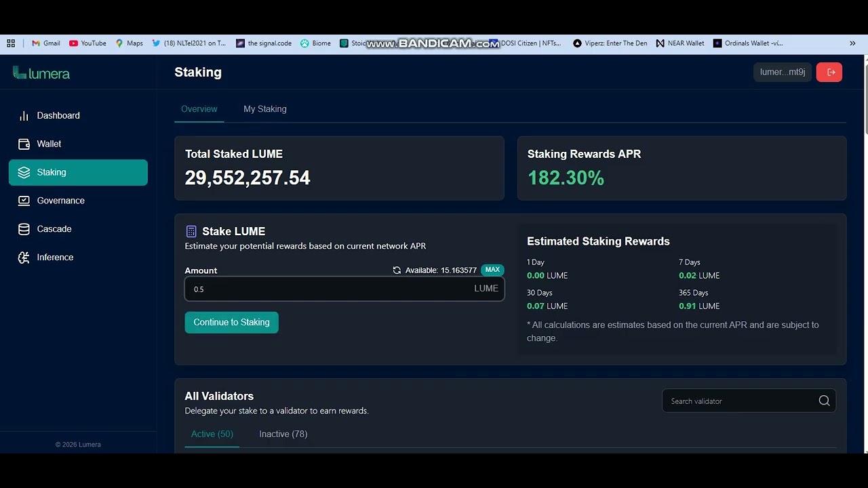
Task: Click the 29,552,257.54 total staked value
Action: coord(248,178)
